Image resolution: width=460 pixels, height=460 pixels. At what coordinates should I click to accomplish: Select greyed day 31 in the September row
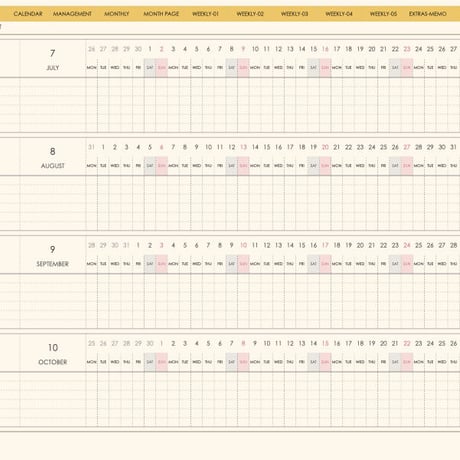click(x=126, y=245)
